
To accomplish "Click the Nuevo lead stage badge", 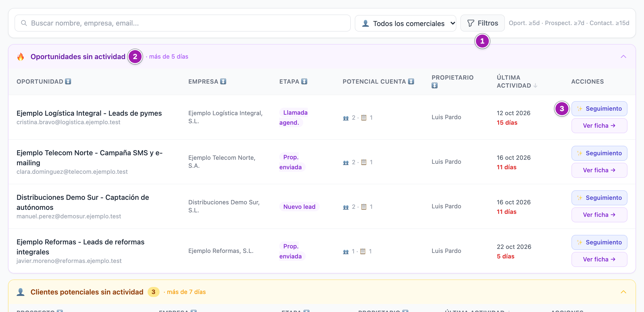I will coord(299,207).
